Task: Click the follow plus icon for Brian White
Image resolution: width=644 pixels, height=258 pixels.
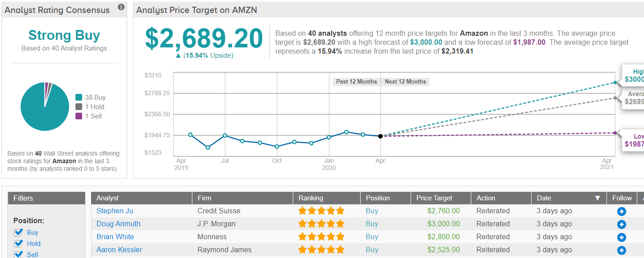Action: click(x=621, y=237)
